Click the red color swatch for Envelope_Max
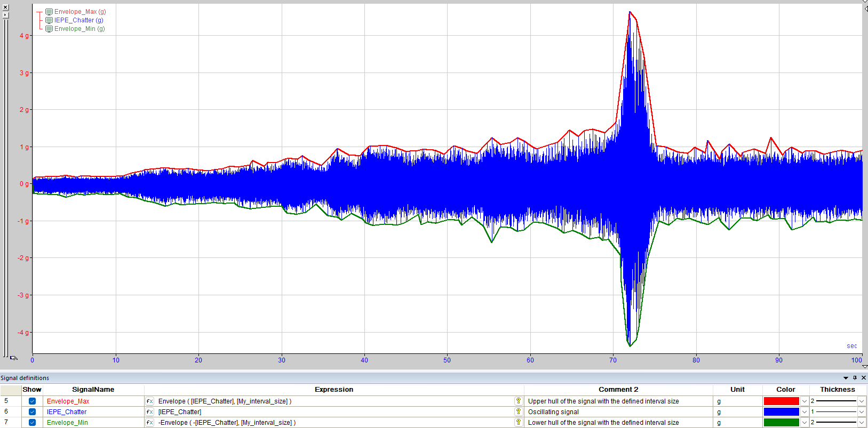This screenshot has width=868, height=428. (782, 401)
